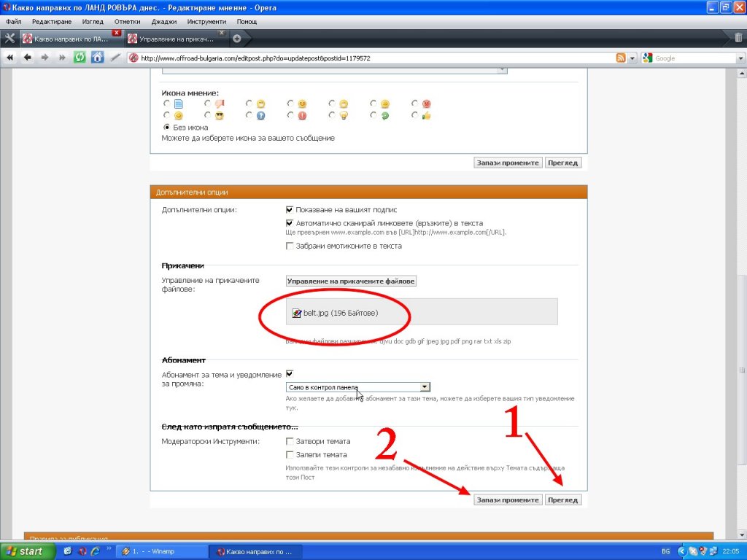Open the Google search engine dropdown arrow
This screenshot has height=560, width=747.
pos(741,58)
